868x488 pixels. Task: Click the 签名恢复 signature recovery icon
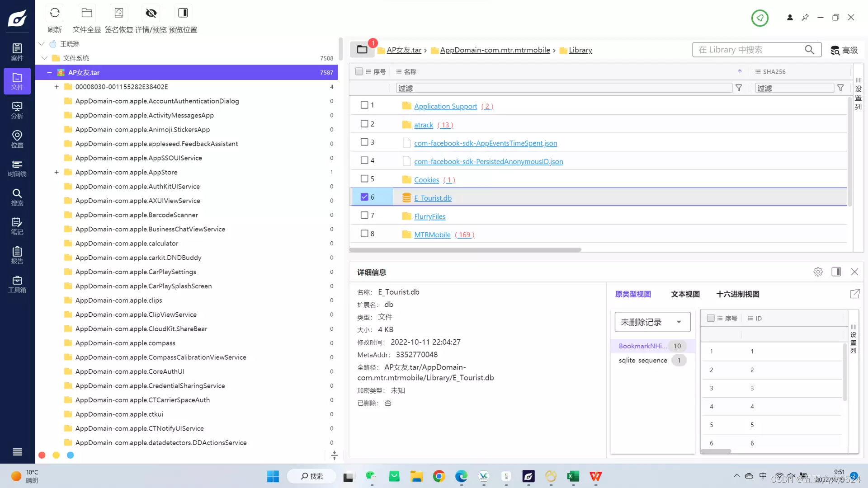pos(119,13)
